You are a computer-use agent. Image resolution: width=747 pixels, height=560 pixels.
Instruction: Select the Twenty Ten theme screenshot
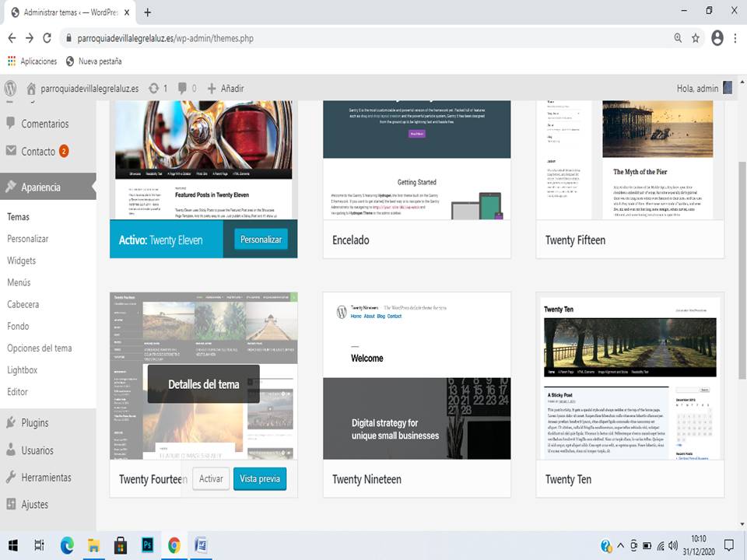(x=630, y=376)
